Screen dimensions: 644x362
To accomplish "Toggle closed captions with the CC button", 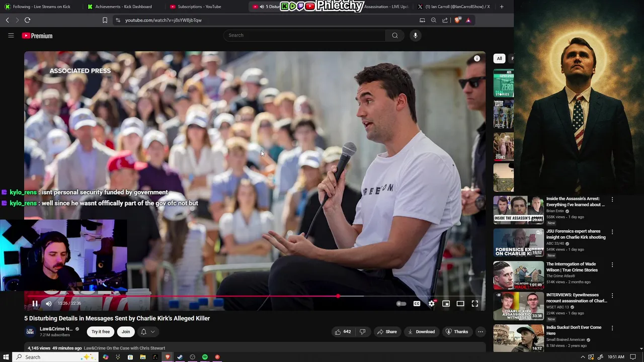I will coord(417,304).
